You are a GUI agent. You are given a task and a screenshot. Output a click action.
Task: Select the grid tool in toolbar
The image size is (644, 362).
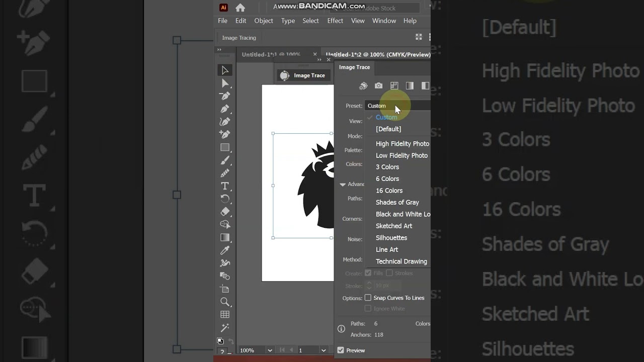coord(225,315)
